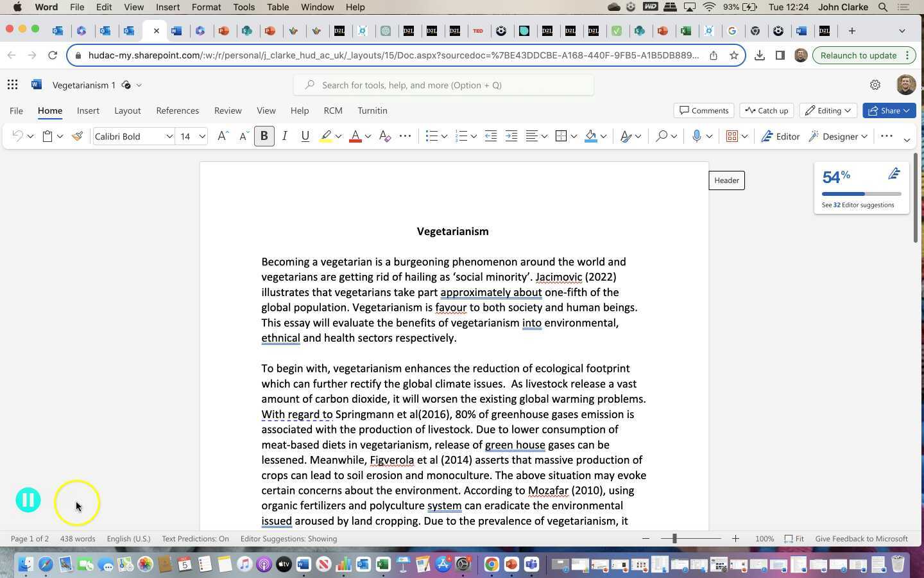Open the 32 Editor suggestions link
Viewport: 924px width, 578px height.
pyautogui.click(x=858, y=205)
